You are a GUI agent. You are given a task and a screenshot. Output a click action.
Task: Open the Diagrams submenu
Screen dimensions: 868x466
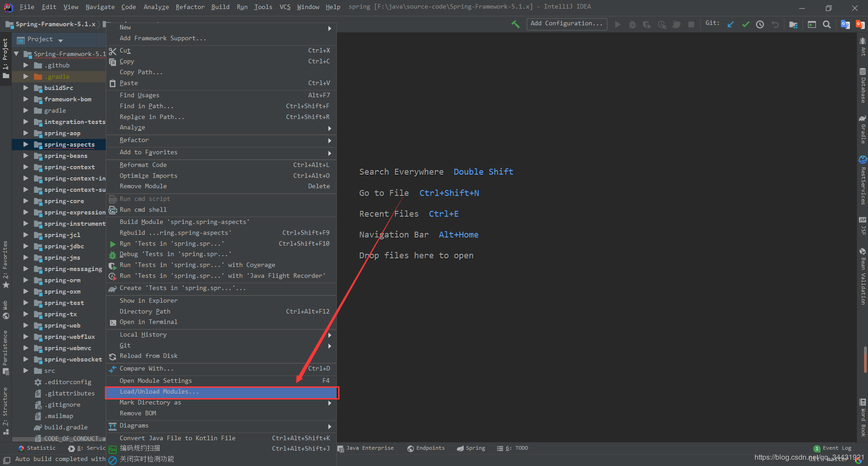[222, 426]
